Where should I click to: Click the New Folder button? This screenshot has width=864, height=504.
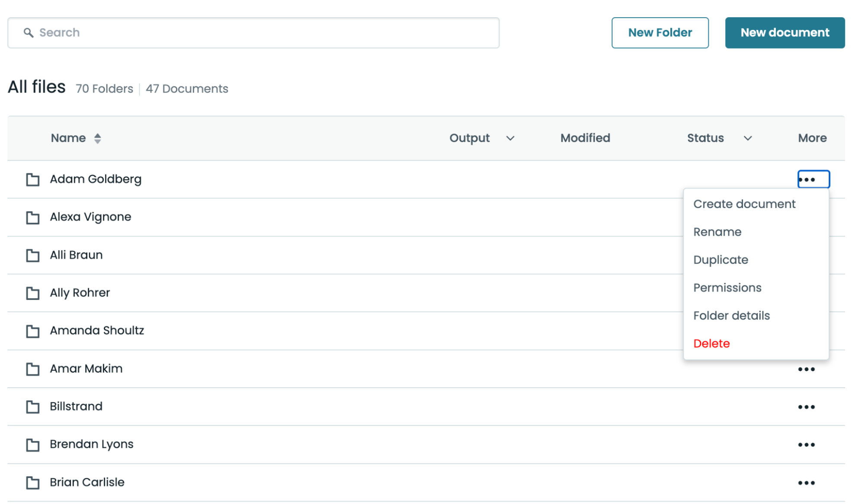pos(660,32)
